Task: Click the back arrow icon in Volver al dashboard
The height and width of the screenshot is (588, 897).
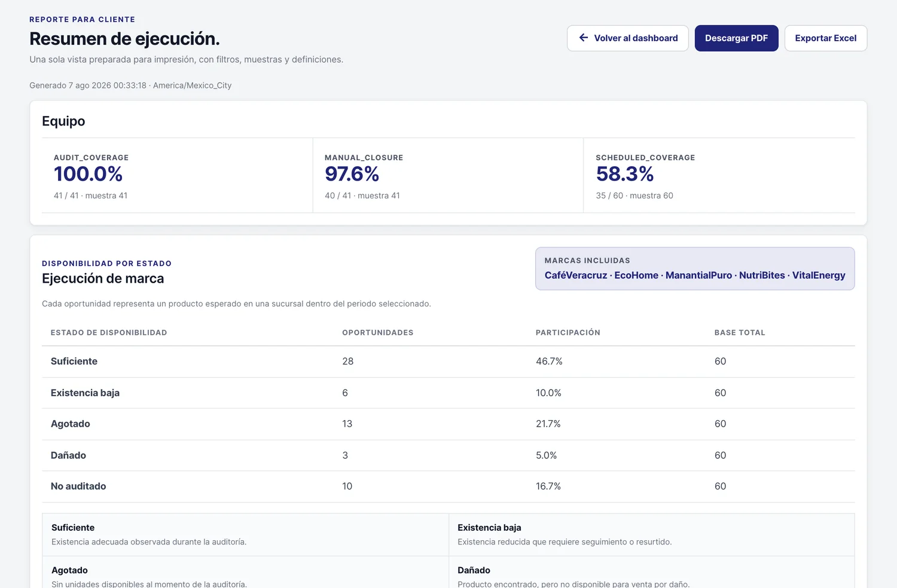Action: point(584,38)
